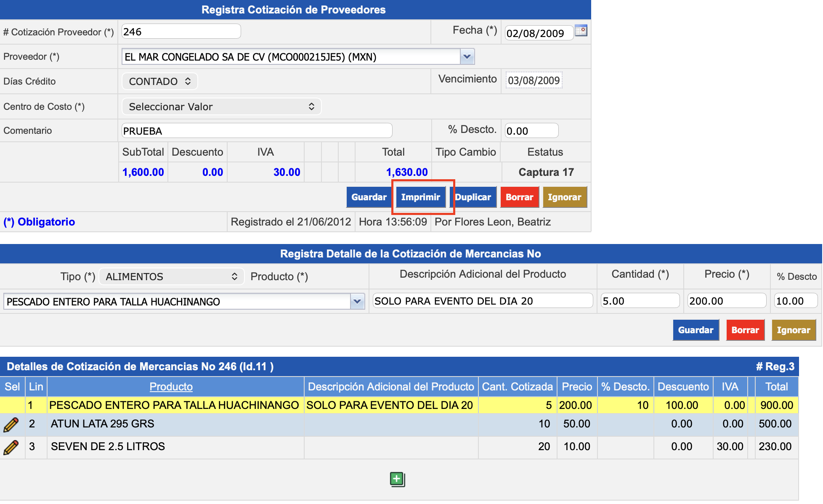823x504 pixels.
Task: Click the Comentario field containing PRUEBA
Action: pos(257,131)
